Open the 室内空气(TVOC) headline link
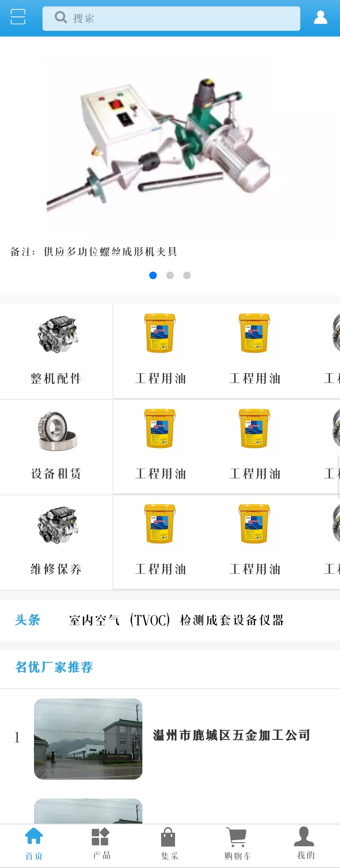The height and width of the screenshot is (868, 340). click(x=177, y=620)
